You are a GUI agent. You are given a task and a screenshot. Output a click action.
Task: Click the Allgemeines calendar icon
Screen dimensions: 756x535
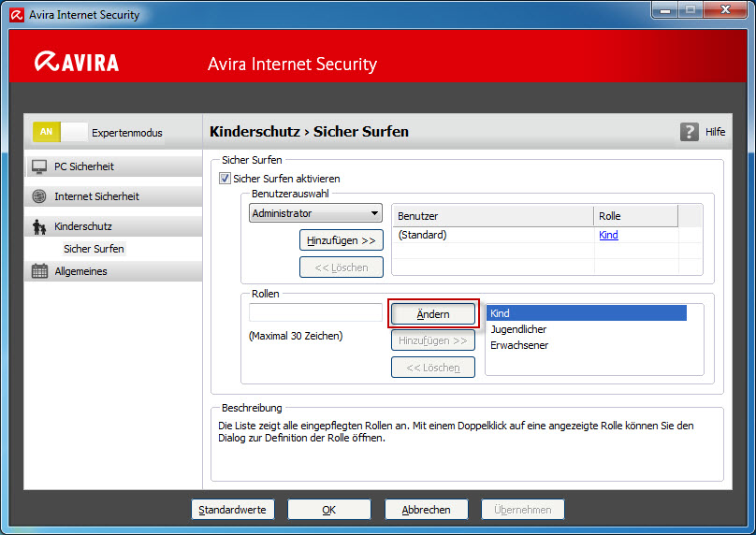pos(39,271)
